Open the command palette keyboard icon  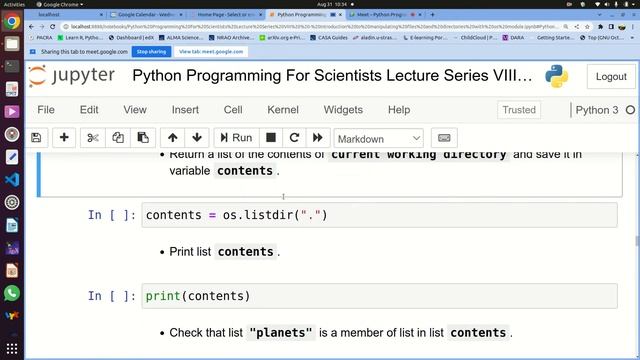point(444,138)
